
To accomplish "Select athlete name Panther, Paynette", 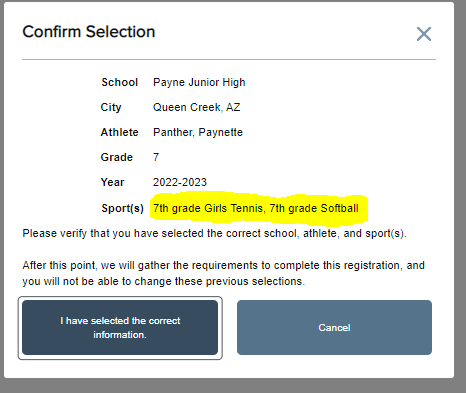I will pos(198,132).
